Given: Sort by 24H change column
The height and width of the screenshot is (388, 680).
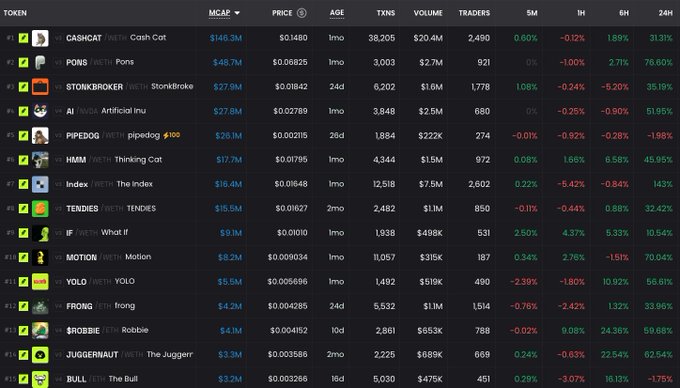Looking at the screenshot, I should (665, 13).
